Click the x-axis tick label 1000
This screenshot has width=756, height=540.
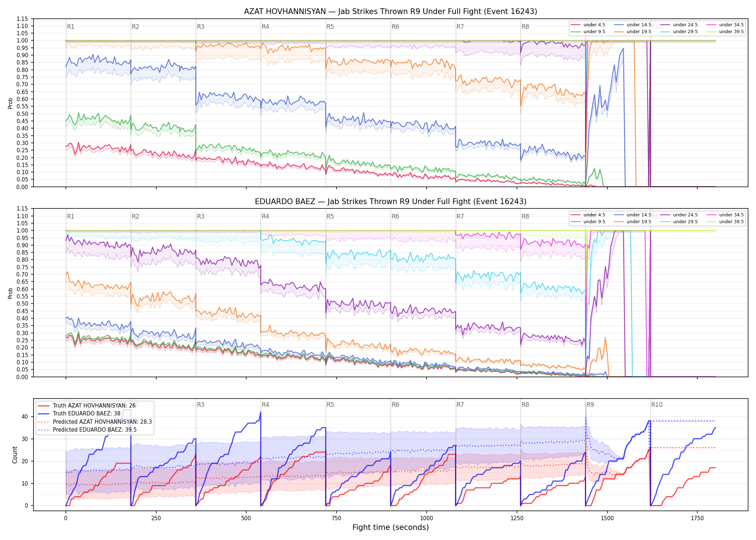[427, 518]
